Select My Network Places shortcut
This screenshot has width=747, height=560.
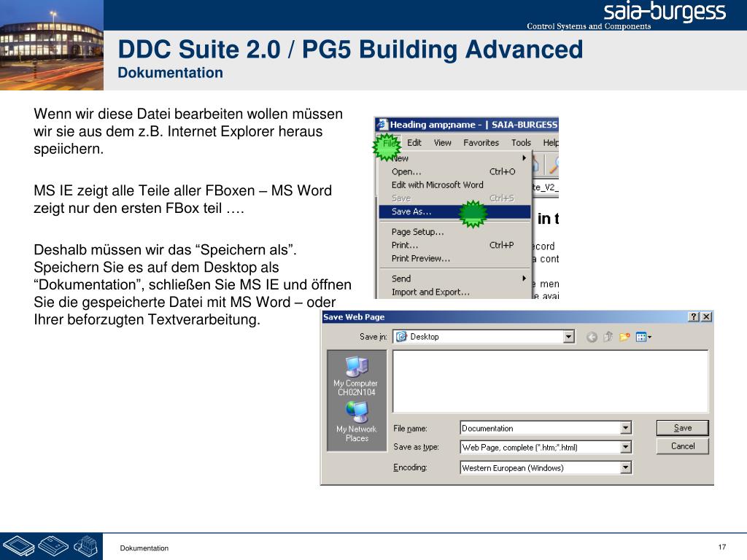point(356,422)
